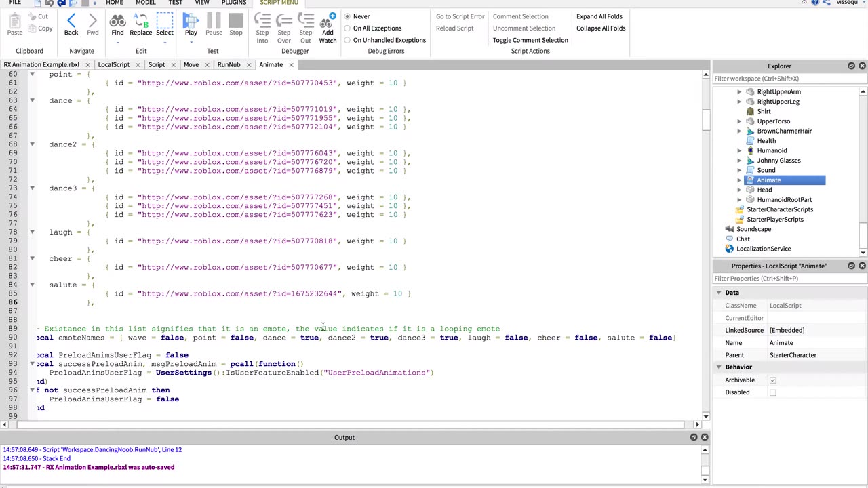Viewport: 868px width, 488px height.
Task: Click the Copy icon
Action: (x=32, y=28)
